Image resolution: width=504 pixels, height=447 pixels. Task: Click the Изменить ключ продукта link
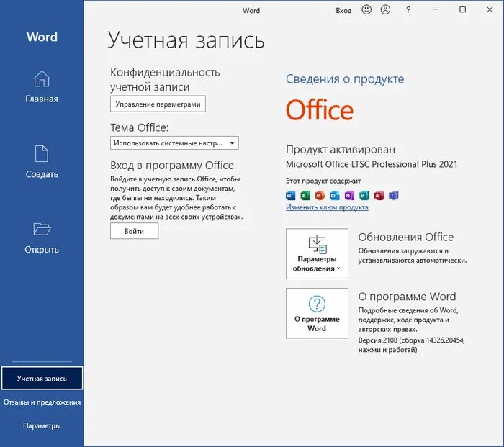tap(327, 207)
